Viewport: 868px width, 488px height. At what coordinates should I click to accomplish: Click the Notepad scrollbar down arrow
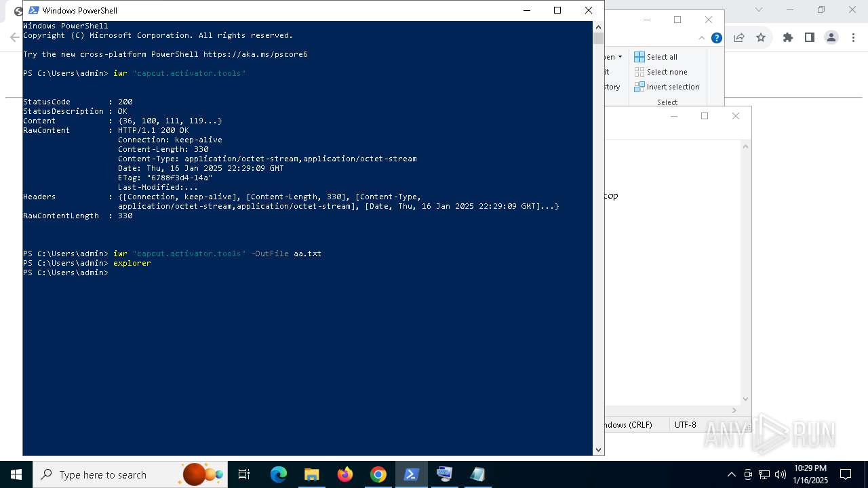tap(746, 399)
